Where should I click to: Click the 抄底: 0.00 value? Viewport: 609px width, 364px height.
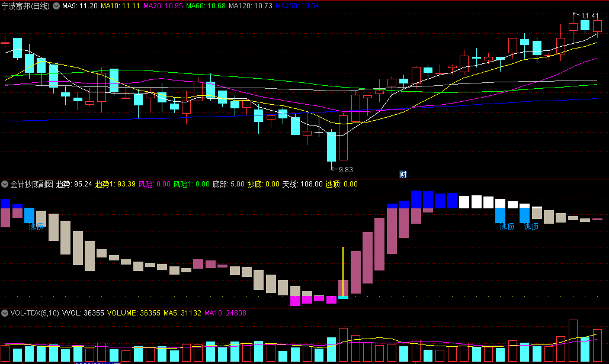point(264,184)
